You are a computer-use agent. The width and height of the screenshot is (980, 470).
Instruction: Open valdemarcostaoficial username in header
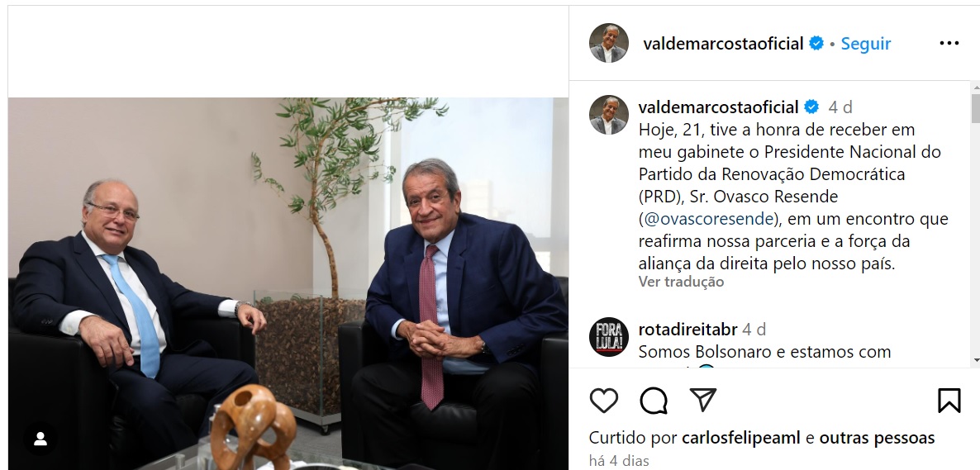click(723, 44)
